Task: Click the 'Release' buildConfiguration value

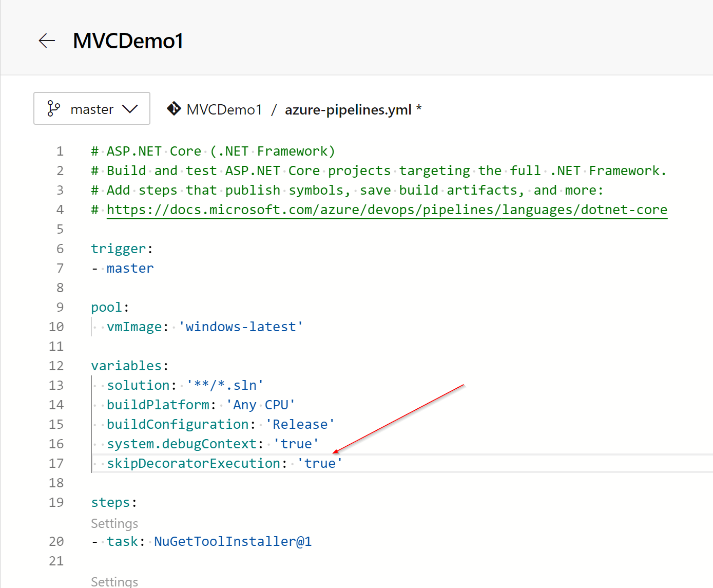Action: pyautogui.click(x=300, y=424)
